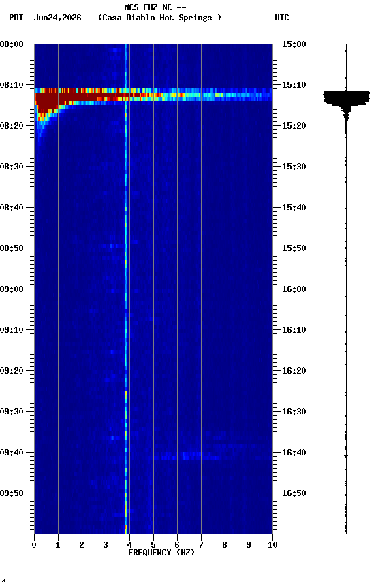Click the '16:00' UTC time label
The width and height of the screenshot is (376, 588).
294,289
